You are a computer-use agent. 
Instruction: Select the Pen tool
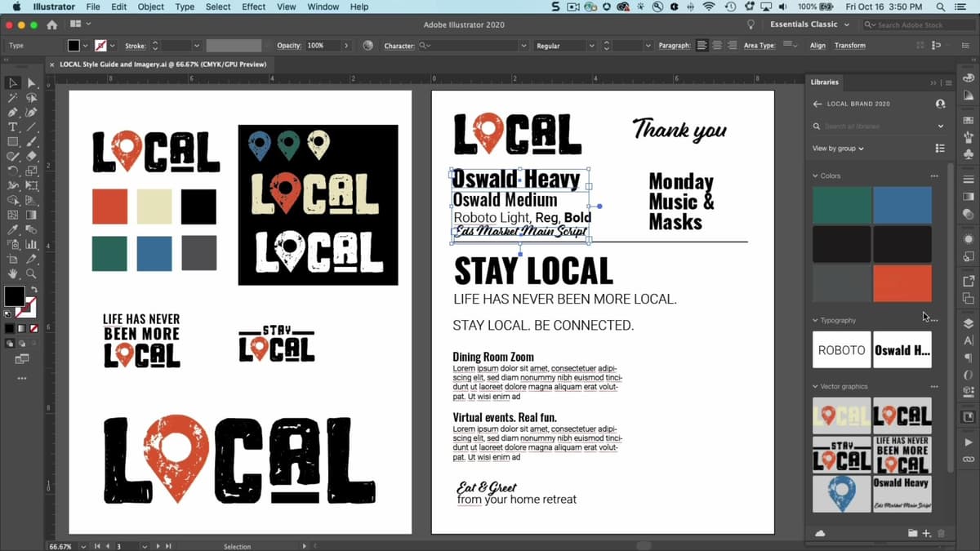12,110
